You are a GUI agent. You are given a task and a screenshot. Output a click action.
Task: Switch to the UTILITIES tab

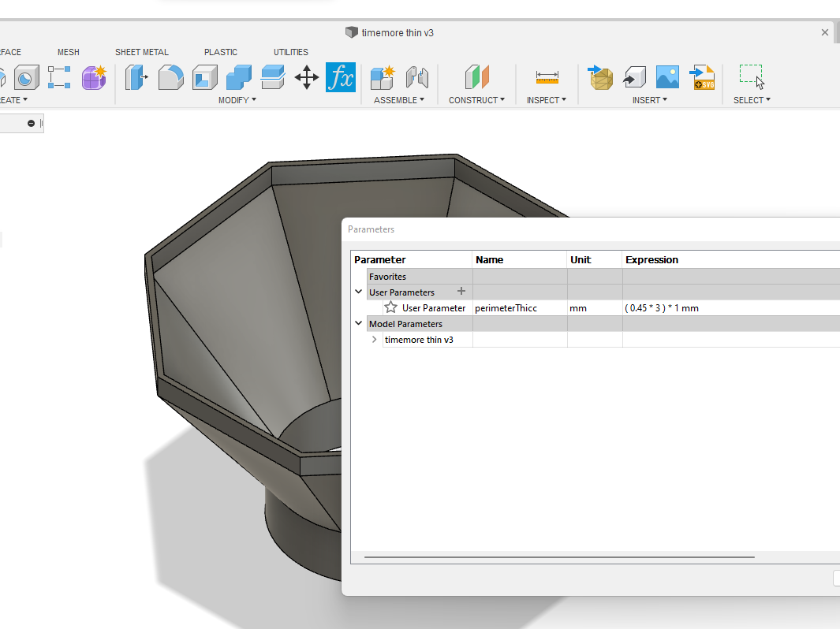coord(291,52)
